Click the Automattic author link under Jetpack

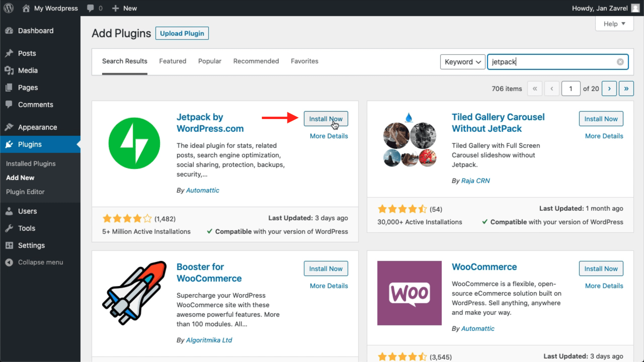pos(203,190)
